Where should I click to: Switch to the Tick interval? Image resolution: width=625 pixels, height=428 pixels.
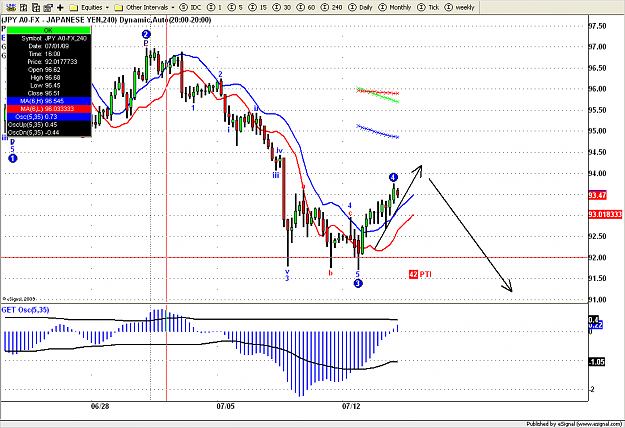click(x=428, y=7)
